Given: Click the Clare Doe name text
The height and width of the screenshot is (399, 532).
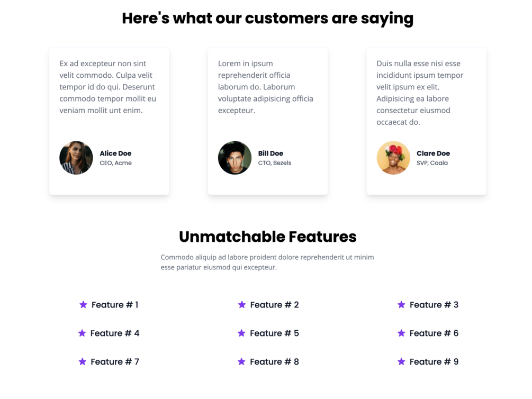Looking at the screenshot, I should [x=433, y=153].
